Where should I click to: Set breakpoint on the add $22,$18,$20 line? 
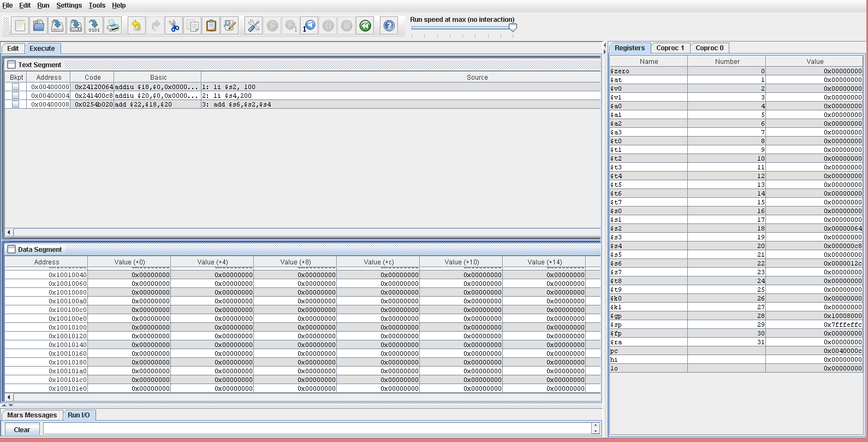pyautogui.click(x=16, y=104)
